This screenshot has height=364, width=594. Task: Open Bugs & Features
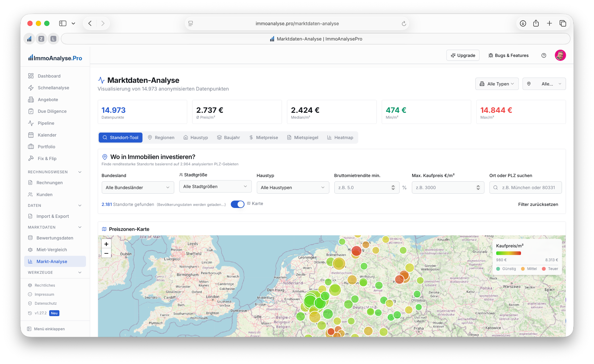click(x=508, y=55)
